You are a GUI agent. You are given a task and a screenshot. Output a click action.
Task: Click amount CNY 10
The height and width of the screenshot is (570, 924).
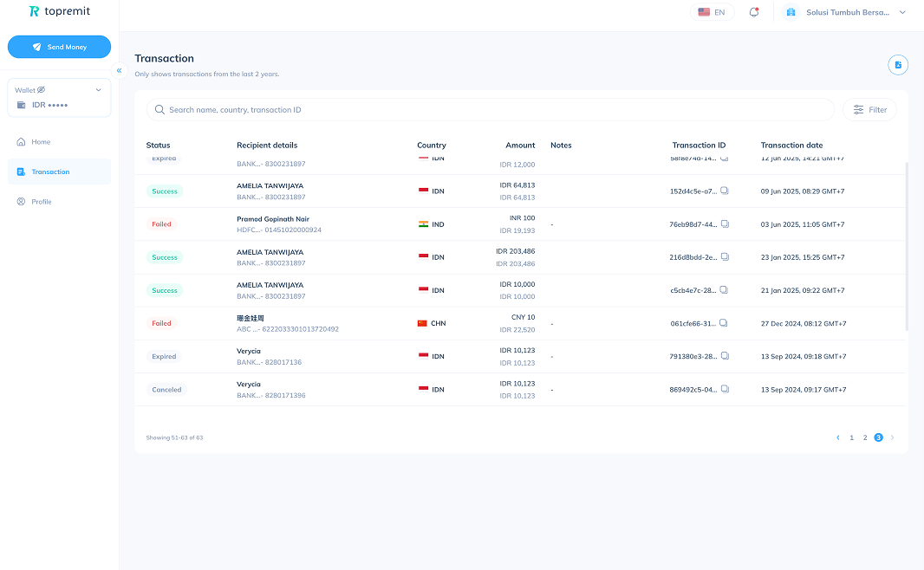pos(524,317)
